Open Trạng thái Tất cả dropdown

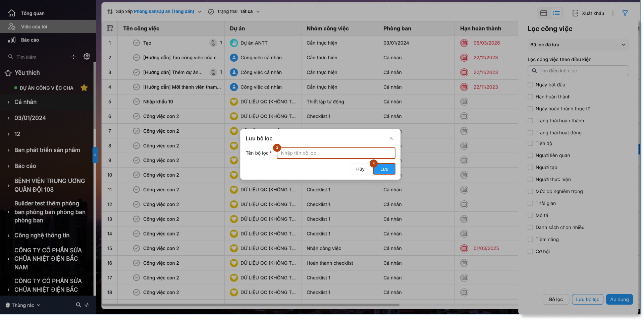click(x=234, y=12)
